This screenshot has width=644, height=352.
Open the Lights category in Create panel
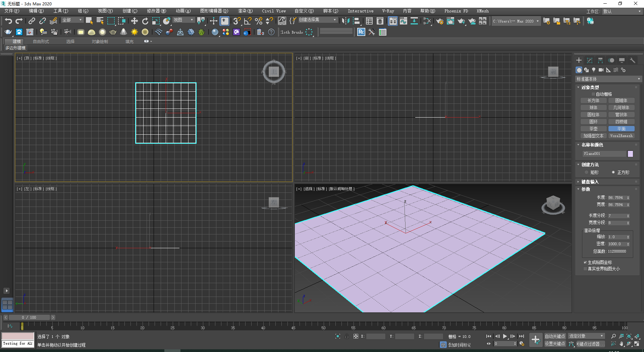tap(593, 70)
